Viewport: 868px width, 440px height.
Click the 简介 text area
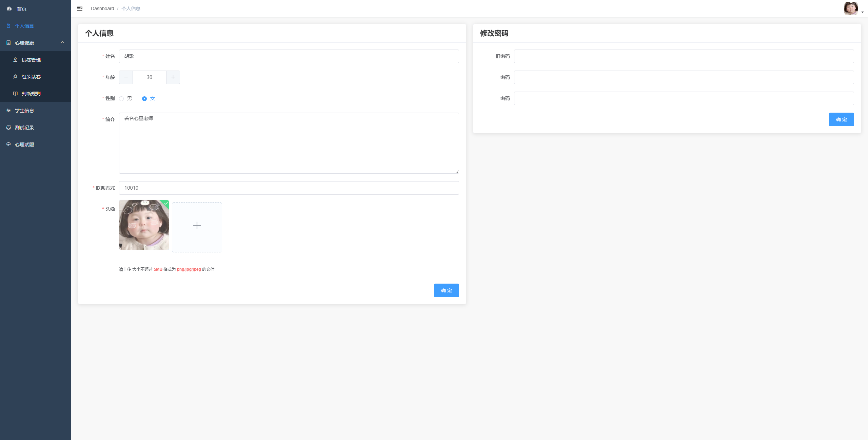tap(289, 143)
